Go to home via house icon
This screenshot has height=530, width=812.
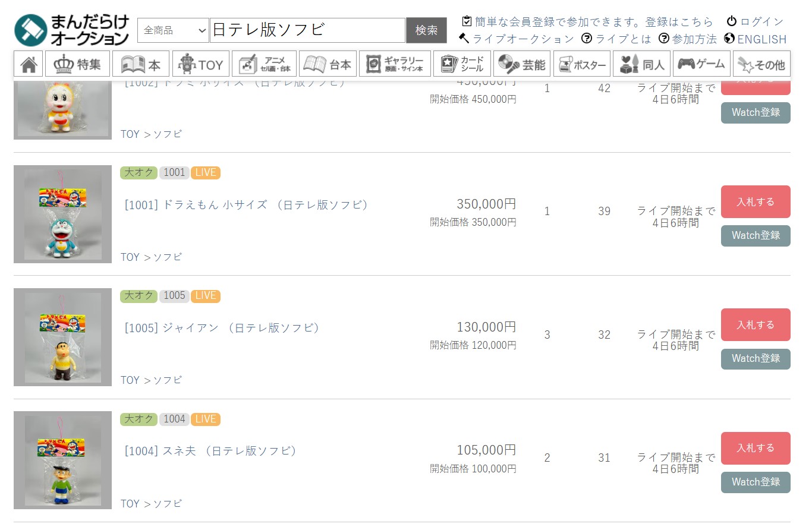coord(29,64)
